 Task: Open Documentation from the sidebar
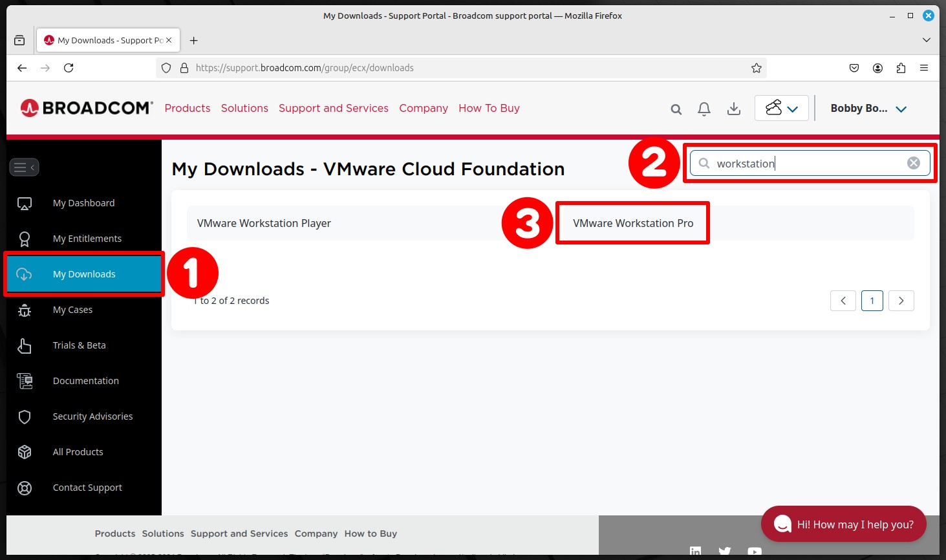coord(86,381)
